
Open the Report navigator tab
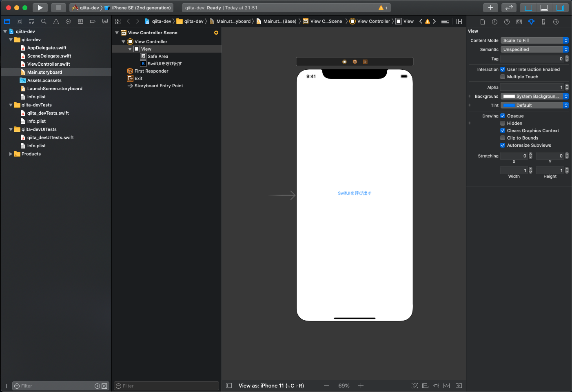105,21
